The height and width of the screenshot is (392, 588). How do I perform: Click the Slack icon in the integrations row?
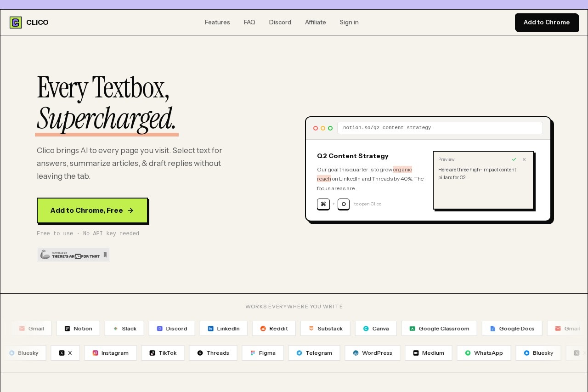coord(115,328)
